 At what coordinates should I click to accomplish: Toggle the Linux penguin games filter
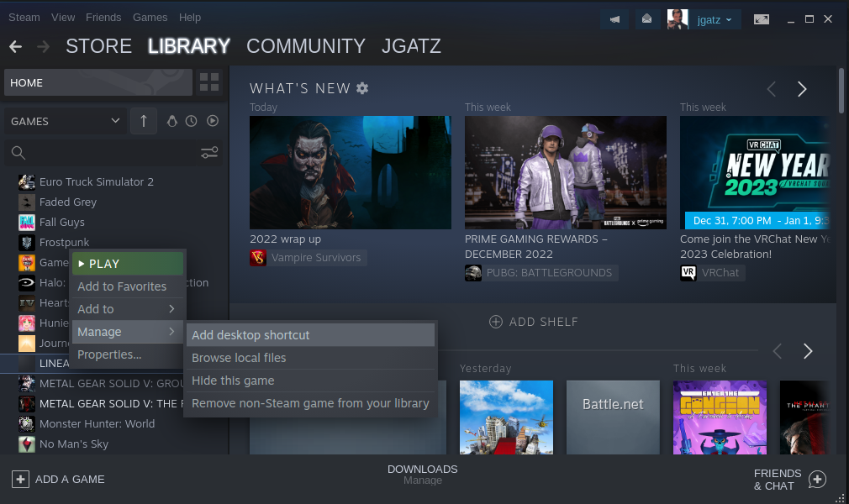[x=172, y=121]
